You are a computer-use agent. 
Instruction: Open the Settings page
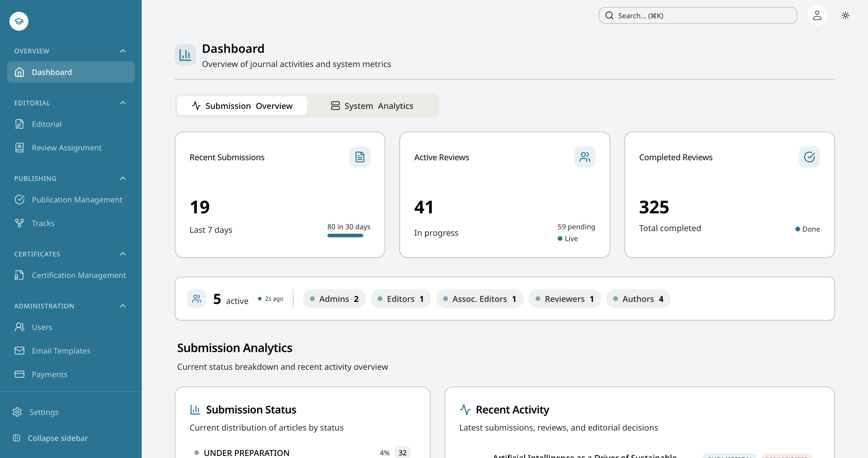pos(71,412)
